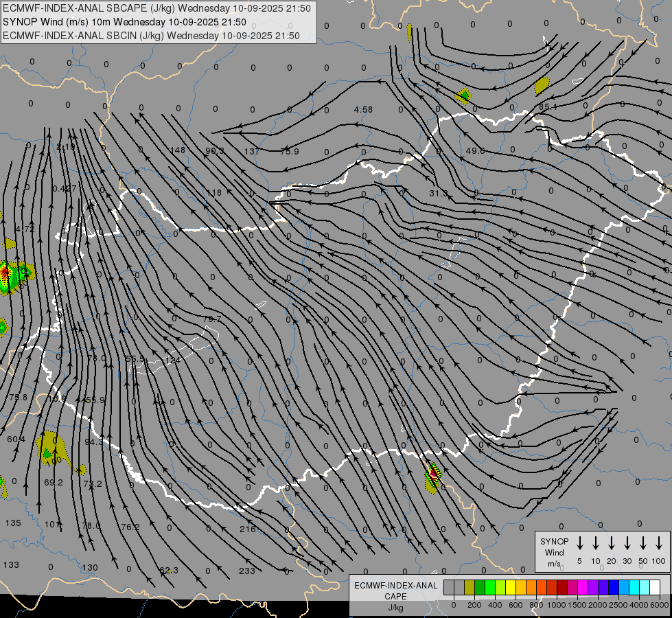Click the 5 m/s wind arrow in legend
Viewport: 672px width, 618px height.
[x=579, y=543]
